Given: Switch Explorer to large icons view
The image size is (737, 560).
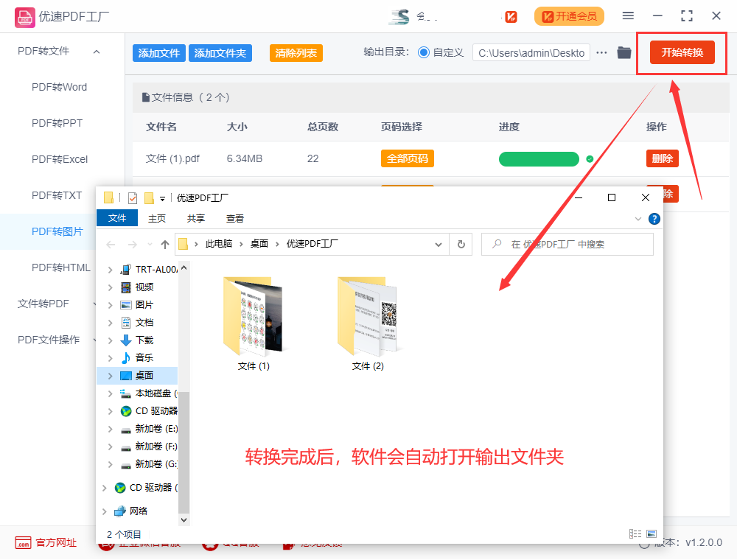Looking at the screenshot, I should coord(652,533).
